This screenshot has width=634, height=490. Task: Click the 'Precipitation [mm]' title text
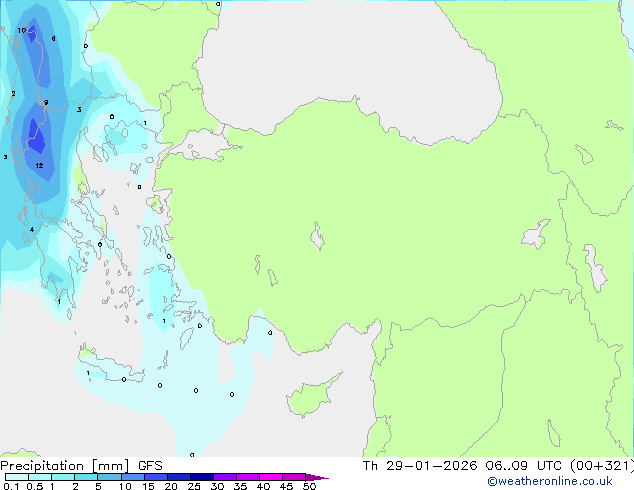click(x=65, y=466)
